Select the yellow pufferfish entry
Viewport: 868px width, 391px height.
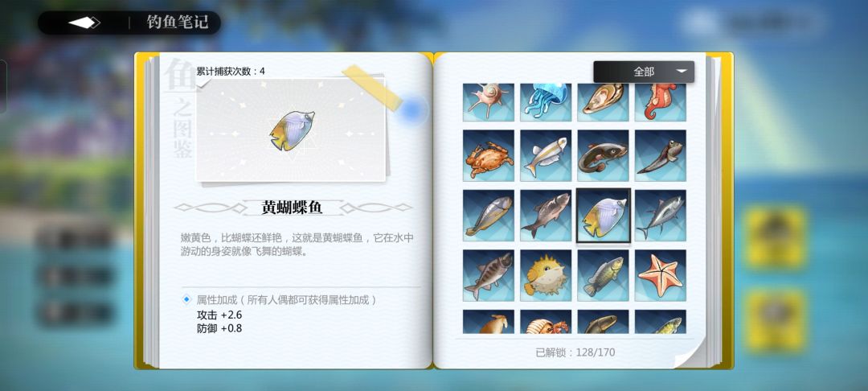pyautogui.click(x=546, y=275)
